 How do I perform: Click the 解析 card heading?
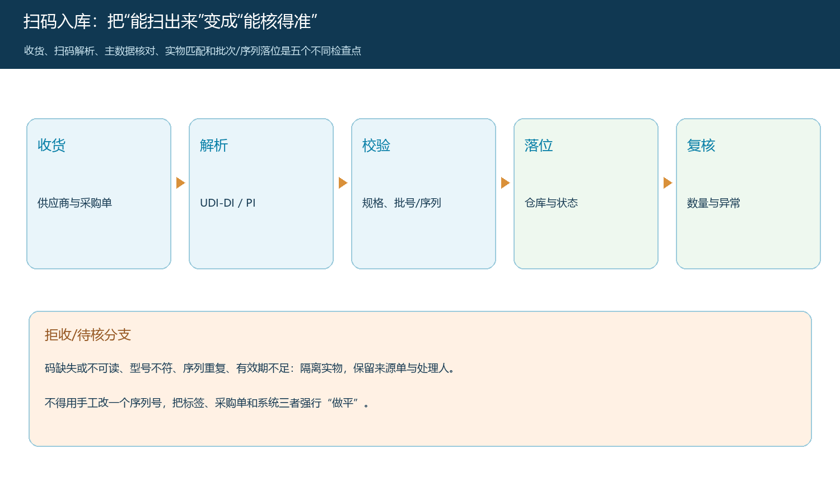coord(214,146)
